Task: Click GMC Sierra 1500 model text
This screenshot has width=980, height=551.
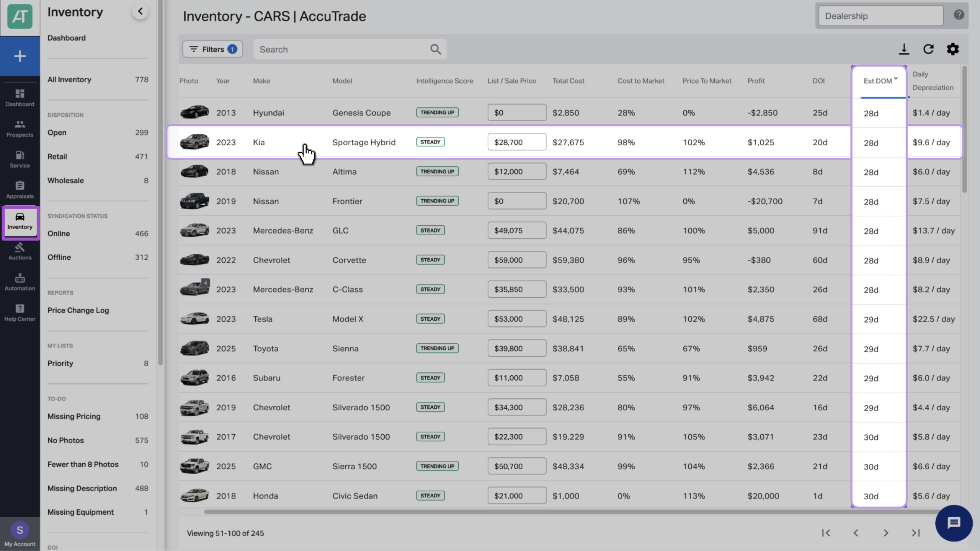Action: (354, 466)
